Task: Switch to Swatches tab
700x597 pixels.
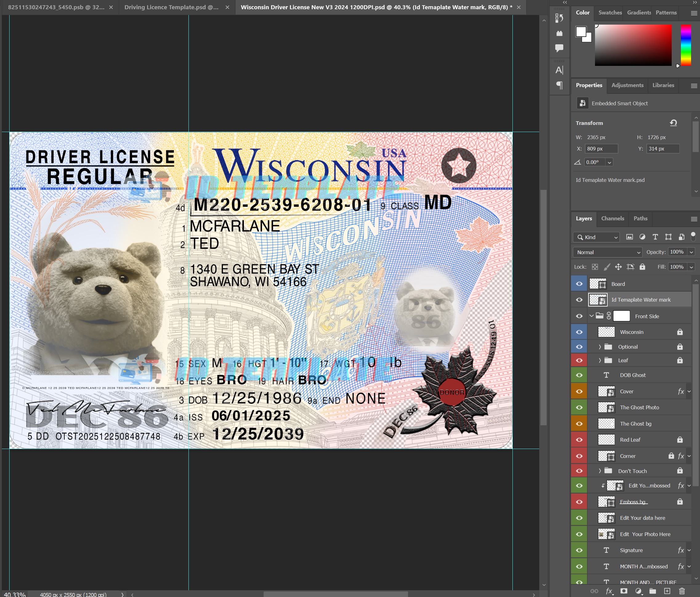Action: point(610,13)
